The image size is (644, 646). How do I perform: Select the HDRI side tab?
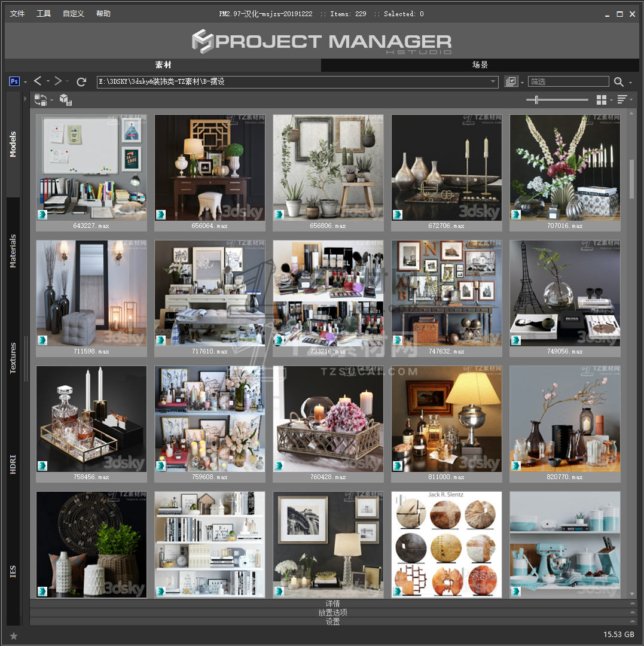[x=13, y=464]
